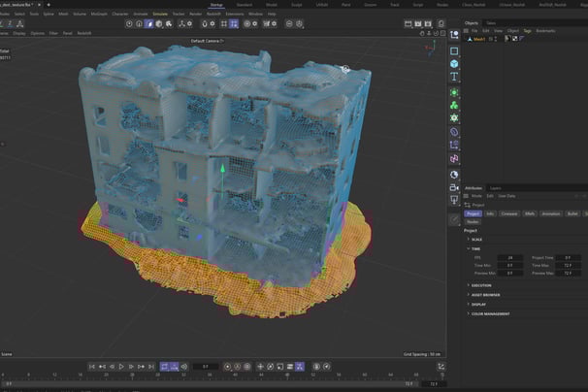
Task: Click the green Cloner MoGraph icon
Action: click(454, 105)
